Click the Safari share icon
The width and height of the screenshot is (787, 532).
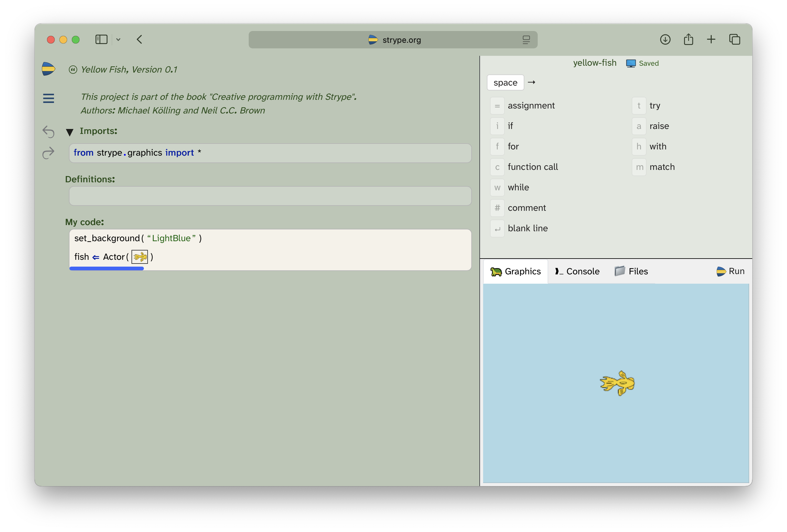(x=688, y=40)
